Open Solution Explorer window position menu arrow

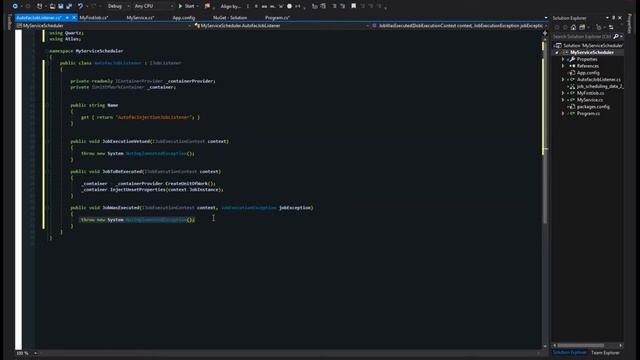pos(607,18)
